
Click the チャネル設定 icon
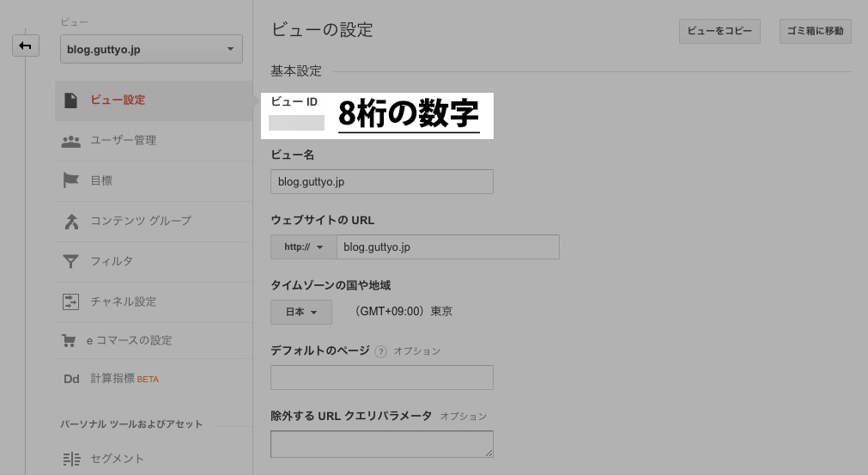[70, 301]
